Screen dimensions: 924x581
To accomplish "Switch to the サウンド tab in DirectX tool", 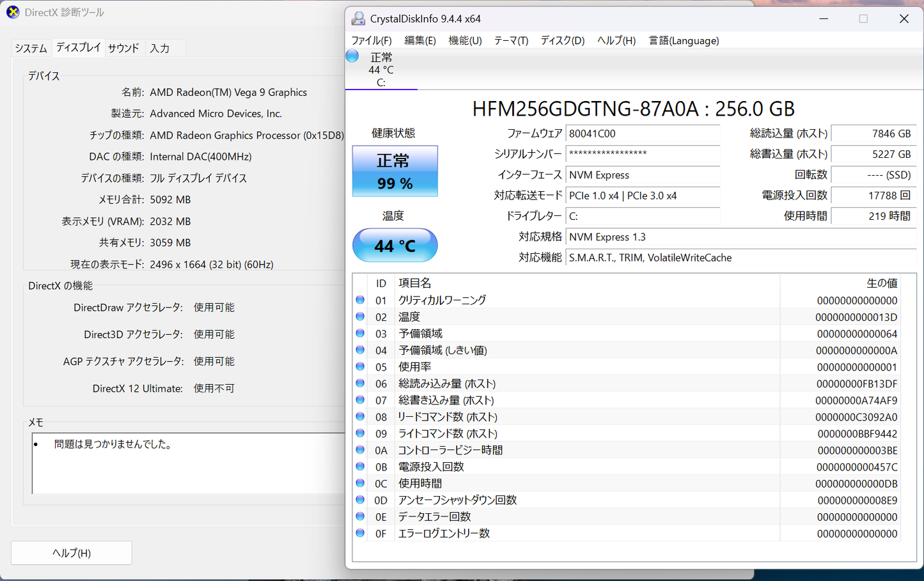I will [x=123, y=49].
